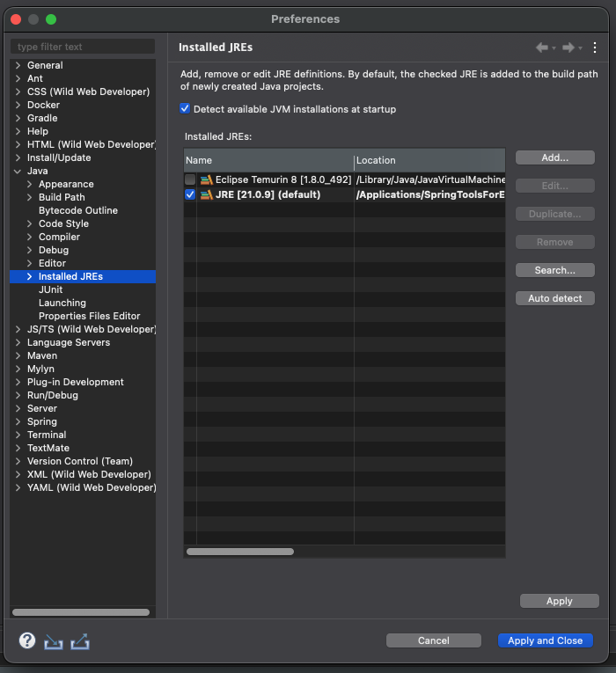The width and height of the screenshot is (616, 673).
Task: Click the JRE 21.0.9 library icon
Action: click(207, 194)
